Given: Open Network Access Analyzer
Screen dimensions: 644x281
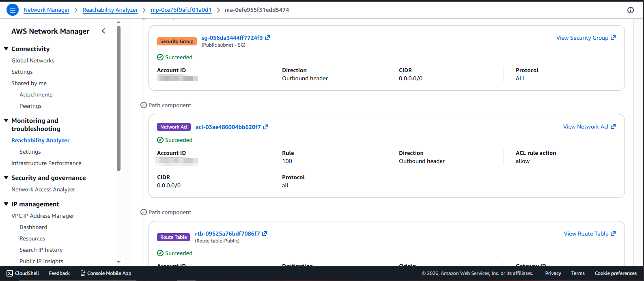Looking at the screenshot, I should (43, 189).
